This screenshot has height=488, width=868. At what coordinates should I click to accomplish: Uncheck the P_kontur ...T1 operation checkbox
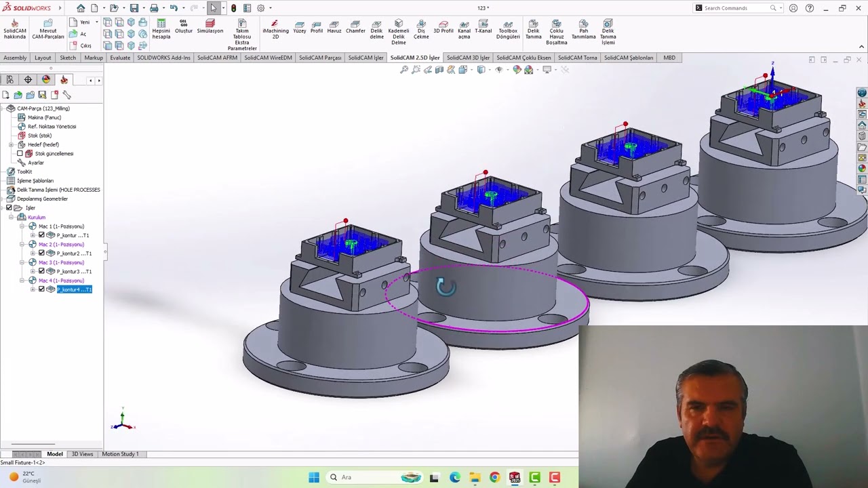pos(41,235)
